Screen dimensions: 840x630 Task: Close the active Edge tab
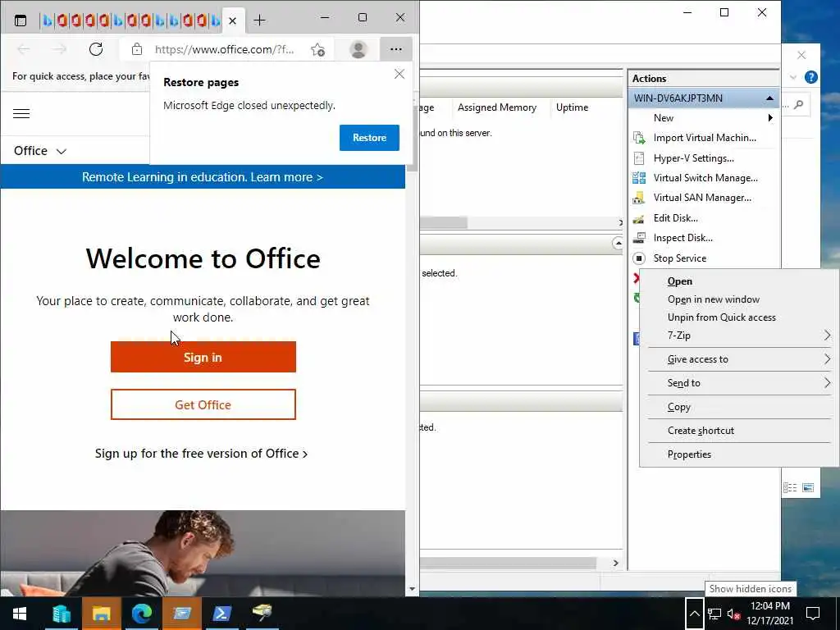232,21
